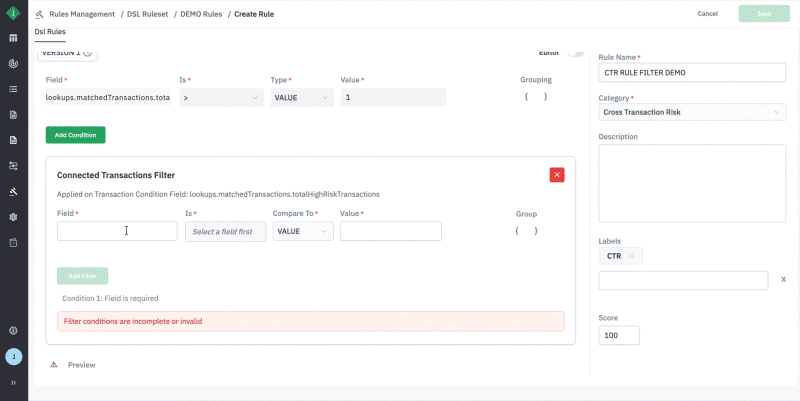Click close parenthesis under Group
Image resolution: width=800 pixels, height=401 pixels.
pos(536,231)
